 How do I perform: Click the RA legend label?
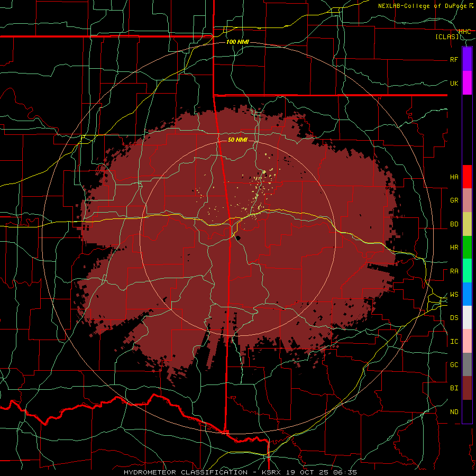coord(454,271)
